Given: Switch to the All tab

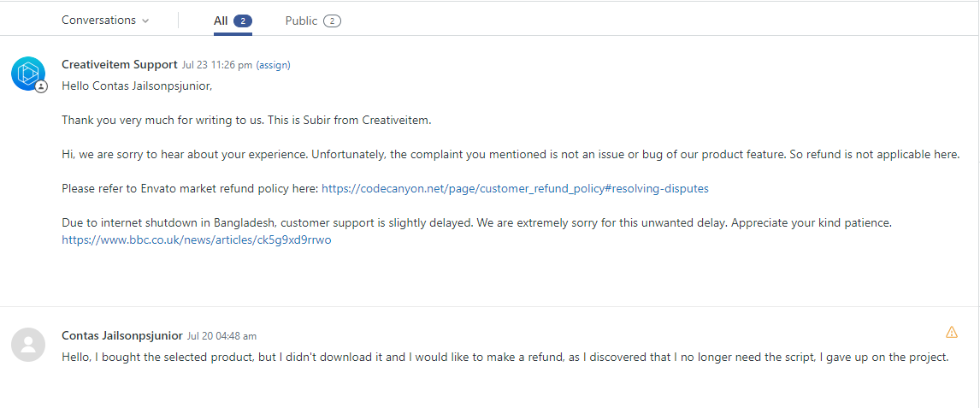Looking at the screenshot, I should coord(233,21).
